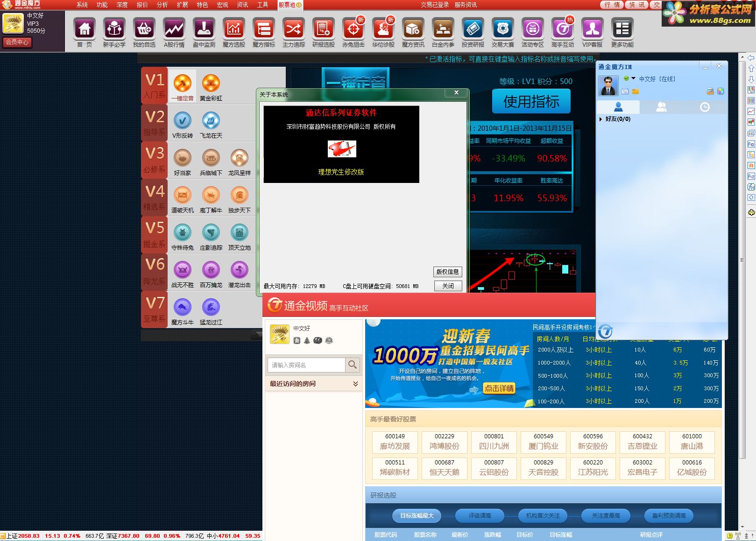756x541 pixels.
Task: Open the 首页 home toolbar icon
Action: [85, 29]
